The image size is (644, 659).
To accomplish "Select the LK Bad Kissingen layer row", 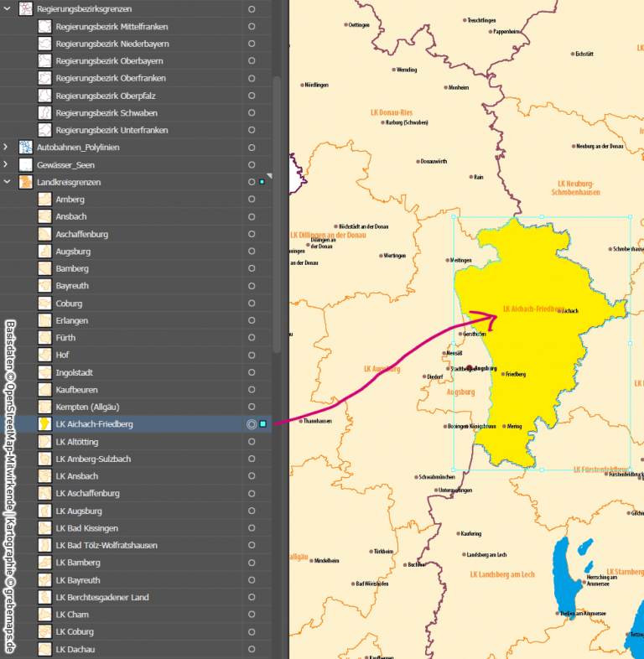I will (x=143, y=528).
